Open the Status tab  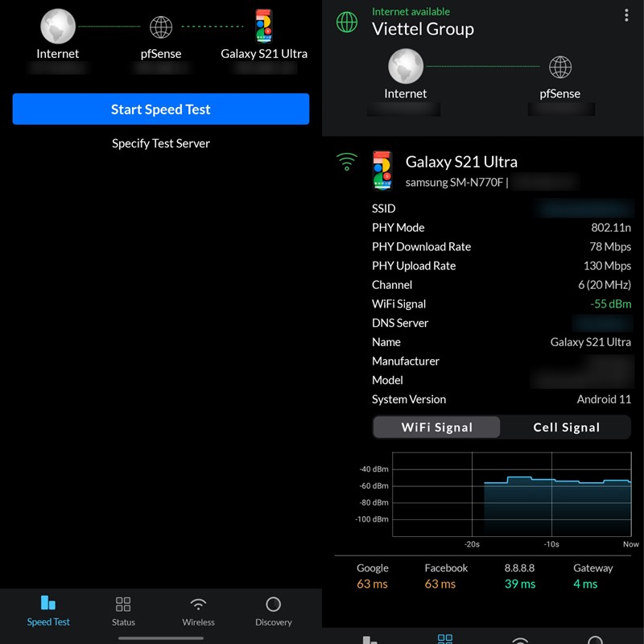(123, 611)
